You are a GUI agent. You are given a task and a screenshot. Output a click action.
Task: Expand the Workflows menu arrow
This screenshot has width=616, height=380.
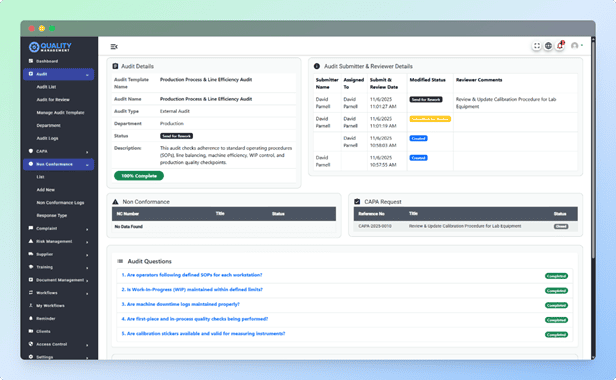87,294
